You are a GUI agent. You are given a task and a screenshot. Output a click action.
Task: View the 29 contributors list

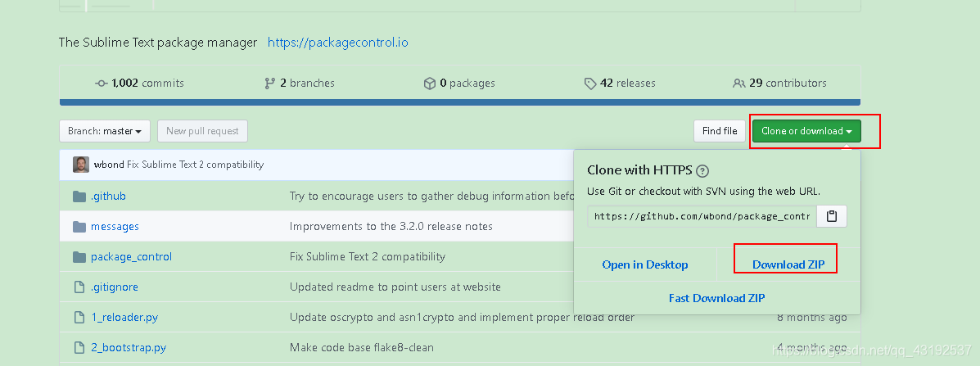tap(779, 83)
